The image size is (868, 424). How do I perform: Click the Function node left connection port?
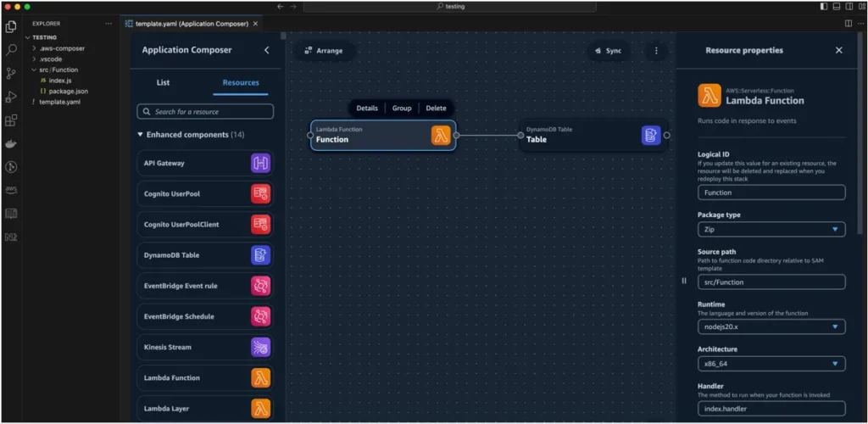pyautogui.click(x=310, y=135)
